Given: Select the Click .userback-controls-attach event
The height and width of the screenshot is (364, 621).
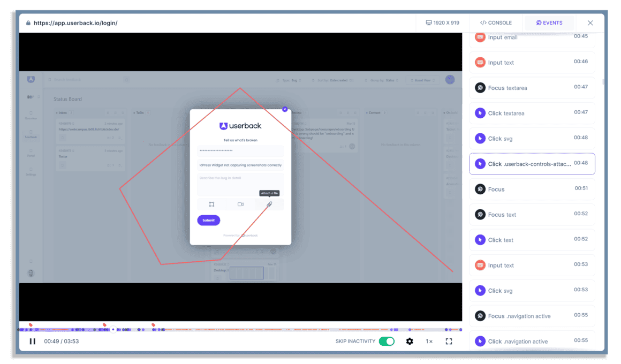Looking at the screenshot, I should click(x=532, y=164).
